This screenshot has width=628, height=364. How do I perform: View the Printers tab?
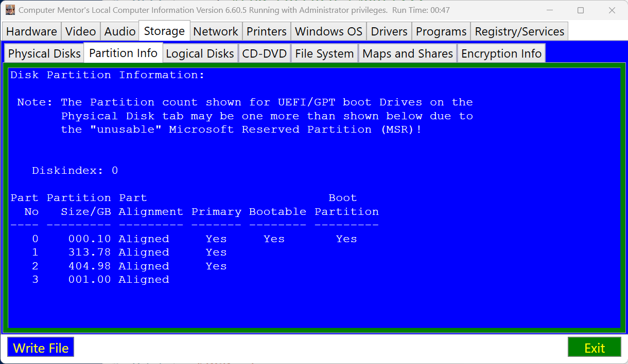click(x=266, y=31)
